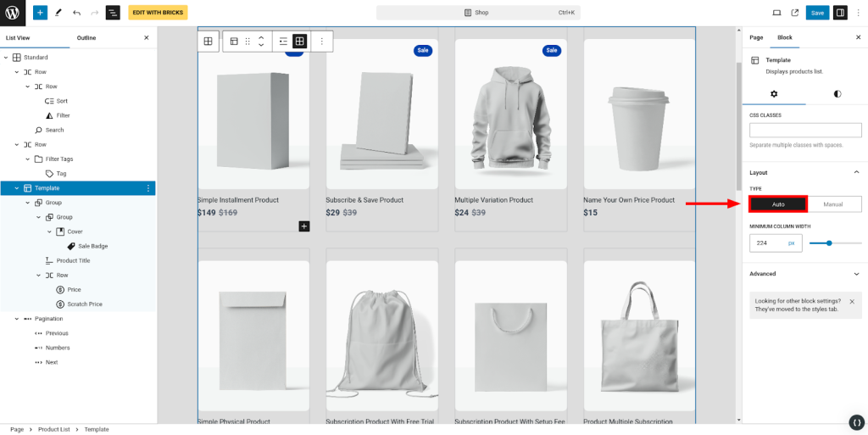Click the WordPress logo

coord(14,13)
